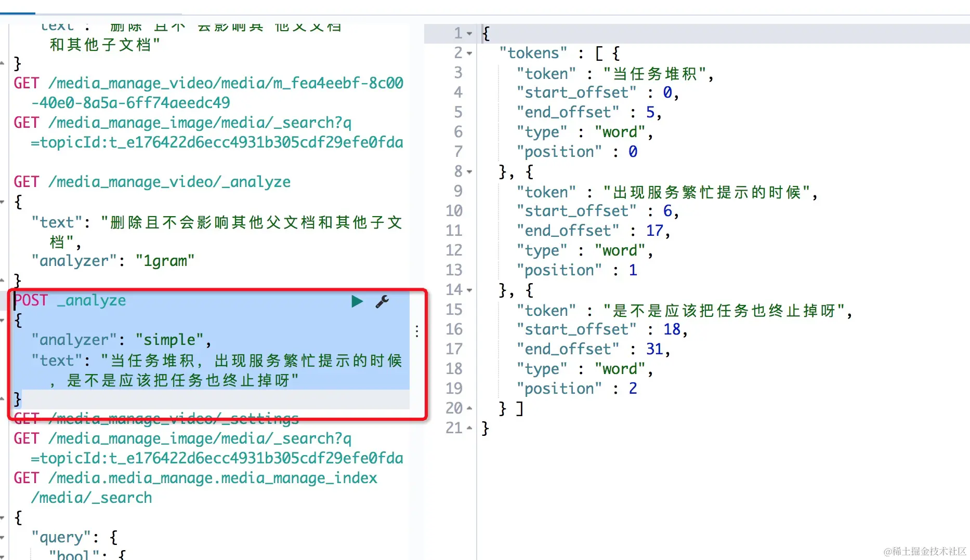The height and width of the screenshot is (560, 970).
Task: Place the cursor on the POST _analyze line
Action: (x=70, y=300)
